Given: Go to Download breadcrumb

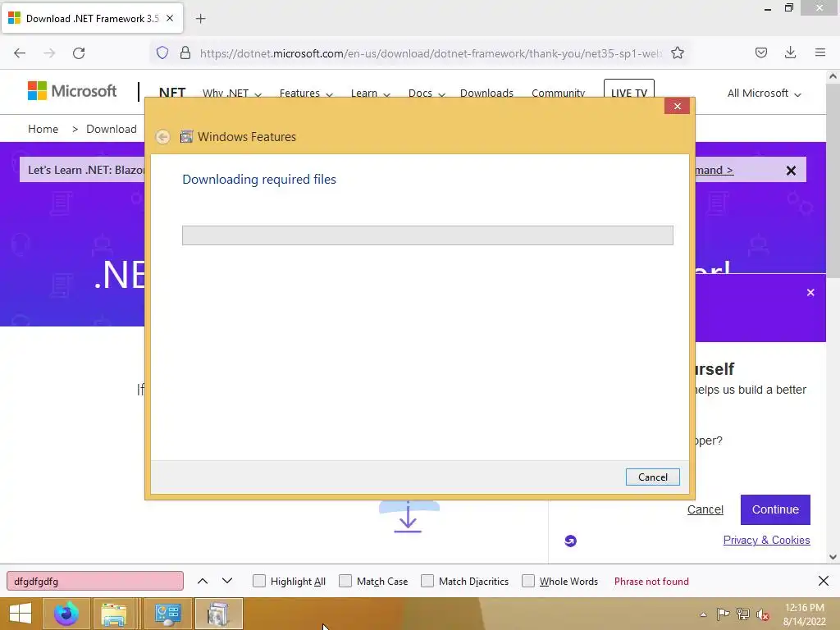Looking at the screenshot, I should (112, 129).
